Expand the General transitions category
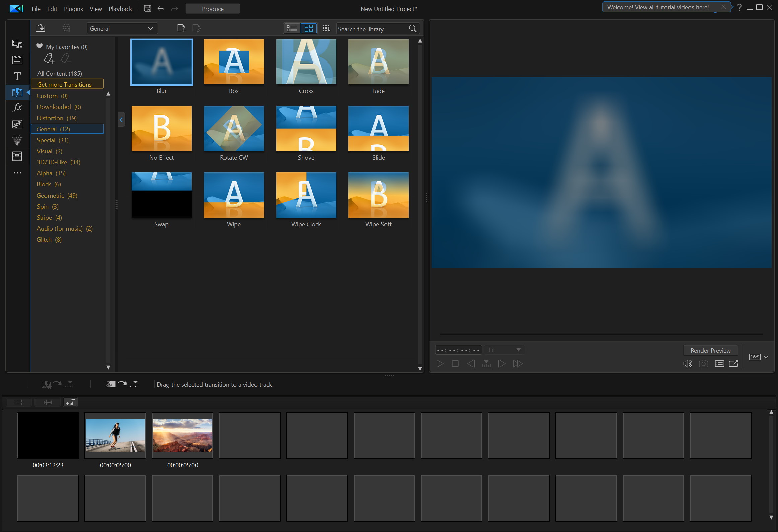778x532 pixels. pyautogui.click(x=54, y=128)
